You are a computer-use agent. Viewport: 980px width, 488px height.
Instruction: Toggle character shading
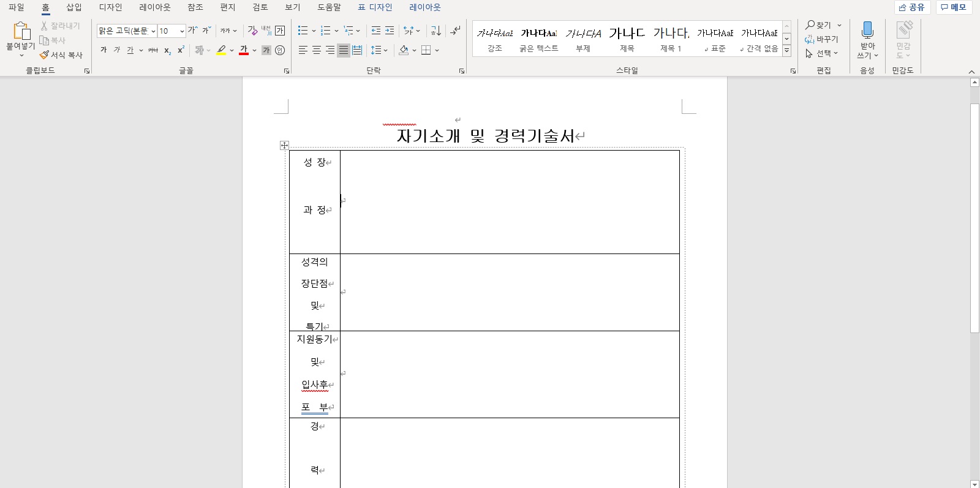[x=266, y=50]
